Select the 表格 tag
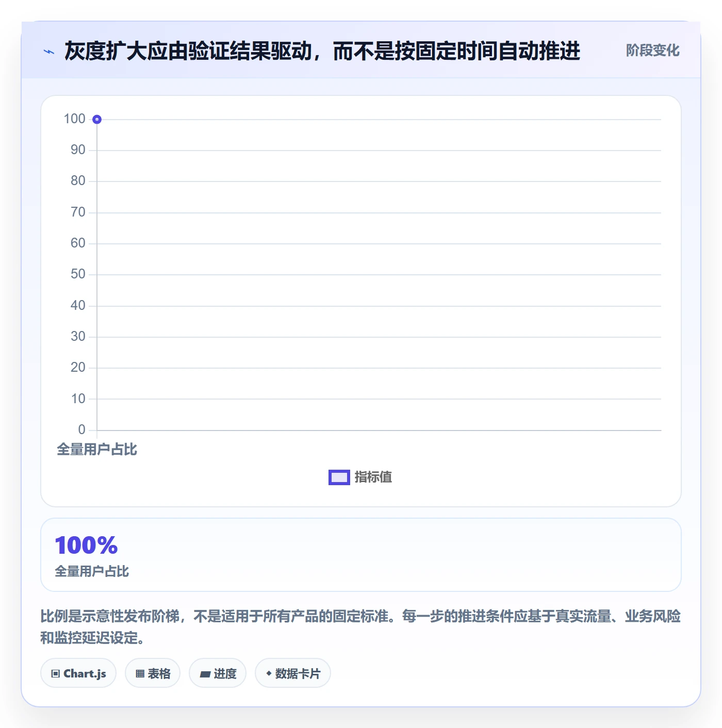Image resolution: width=722 pixels, height=728 pixels. tap(153, 673)
